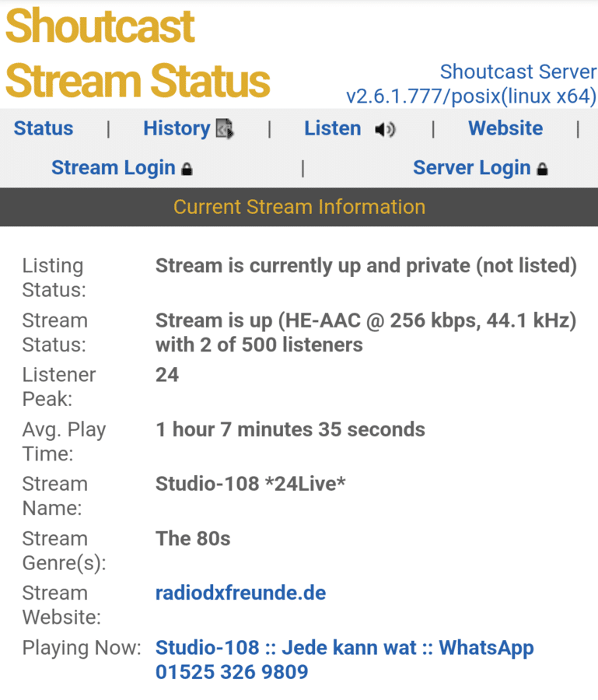Click the listing status 'up and private' text
Viewport: 598px width, 700px height.
point(365,266)
